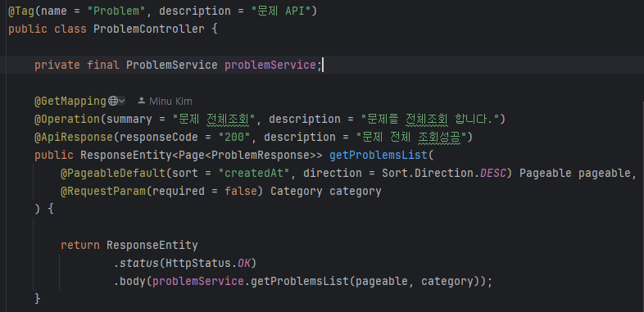Viewport: 644px width, 312px height.
Task: Click the person icon before Minu Kim
Action: pyautogui.click(x=141, y=101)
